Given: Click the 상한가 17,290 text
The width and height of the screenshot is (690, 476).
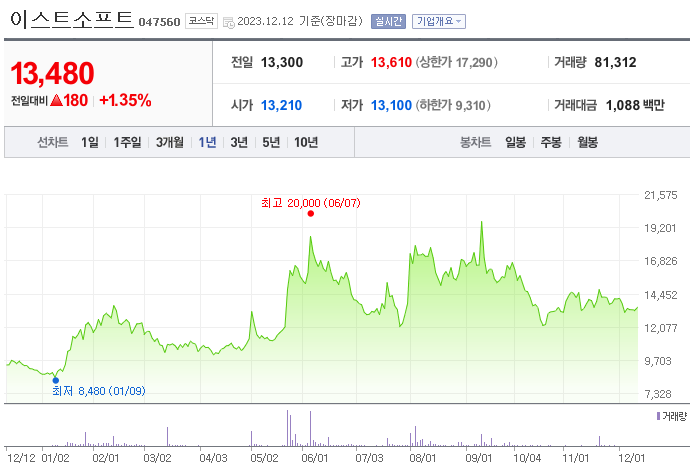Looking at the screenshot, I should [x=457, y=62].
